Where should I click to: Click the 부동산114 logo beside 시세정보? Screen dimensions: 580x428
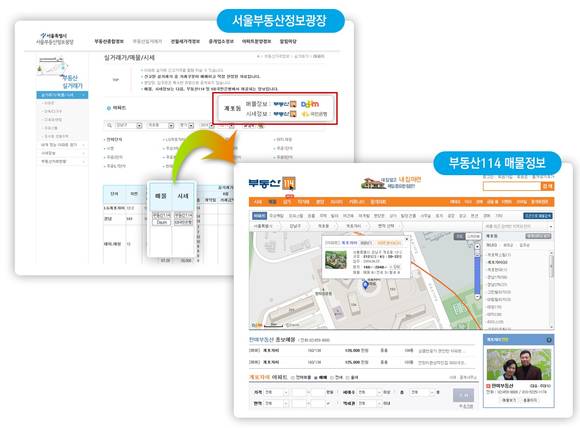tap(285, 114)
